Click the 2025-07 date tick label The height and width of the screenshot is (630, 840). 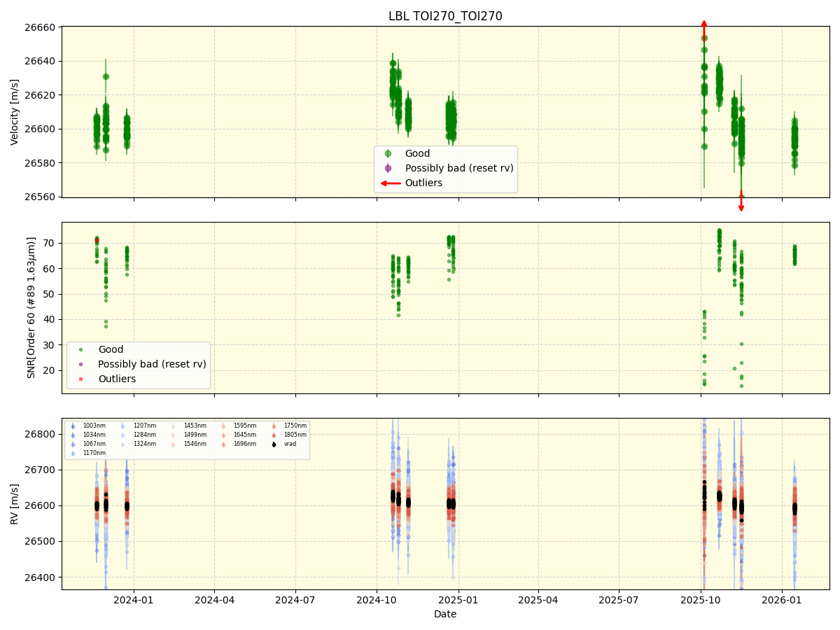pos(619,600)
